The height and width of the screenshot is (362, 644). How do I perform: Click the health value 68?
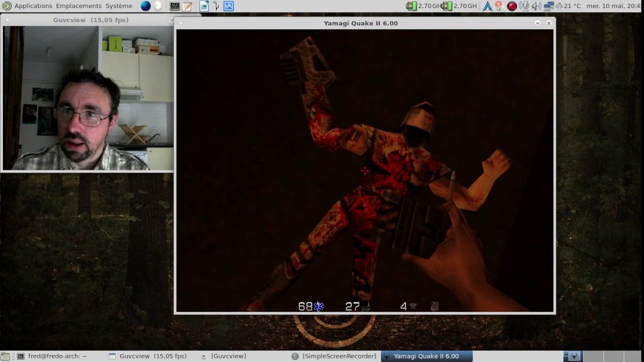click(305, 306)
